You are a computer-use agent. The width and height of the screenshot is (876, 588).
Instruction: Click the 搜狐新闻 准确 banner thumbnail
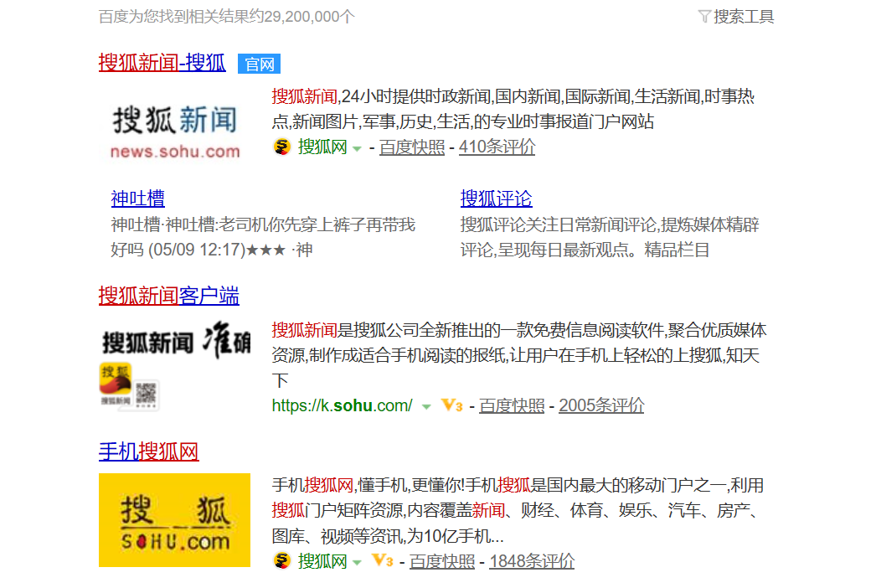[175, 340]
